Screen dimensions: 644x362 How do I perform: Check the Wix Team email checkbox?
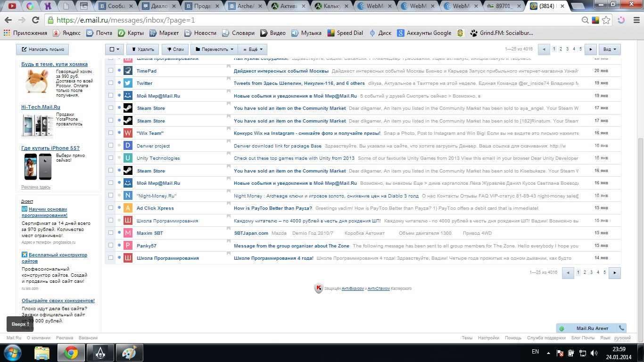tap(111, 133)
